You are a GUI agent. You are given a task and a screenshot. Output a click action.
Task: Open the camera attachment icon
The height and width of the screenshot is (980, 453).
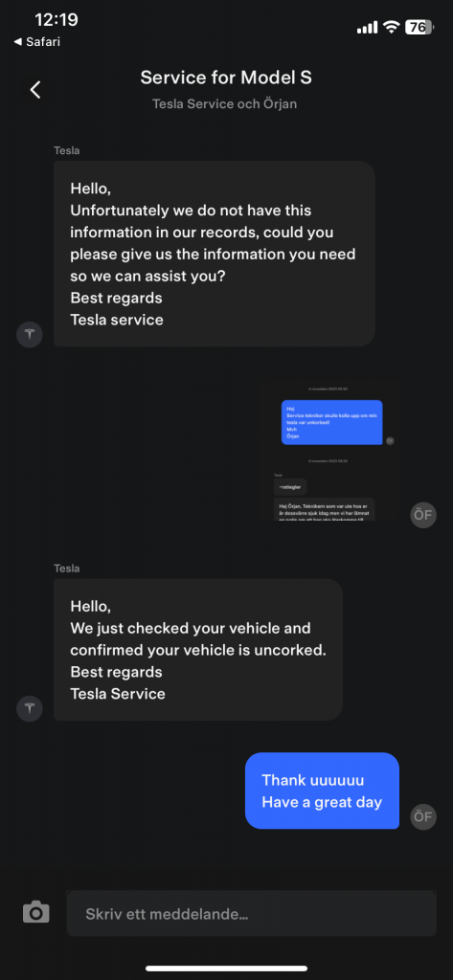click(35, 912)
